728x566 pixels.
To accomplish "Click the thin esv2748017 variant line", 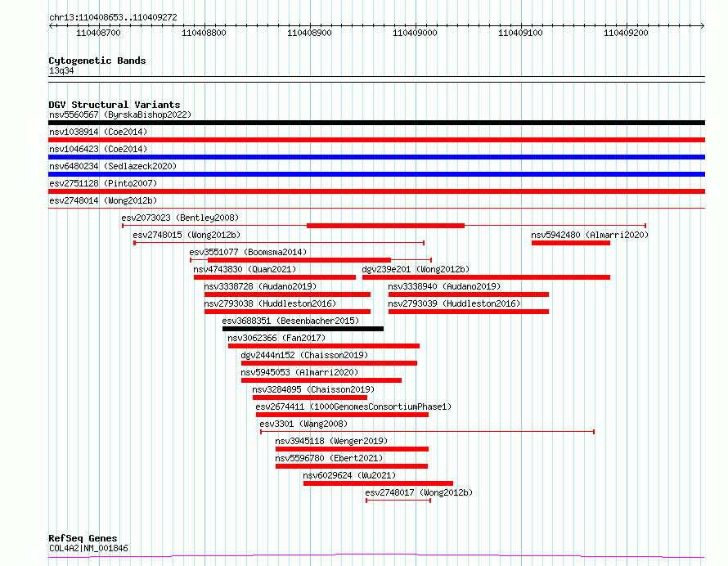I will 398,501.
